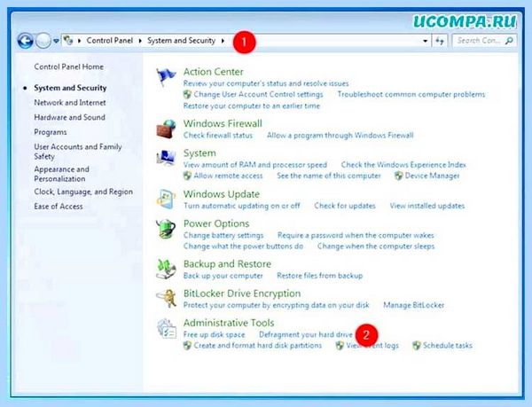Image resolution: width=532 pixels, height=407 pixels.
Task: Open Device Manager link
Action: (433, 176)
